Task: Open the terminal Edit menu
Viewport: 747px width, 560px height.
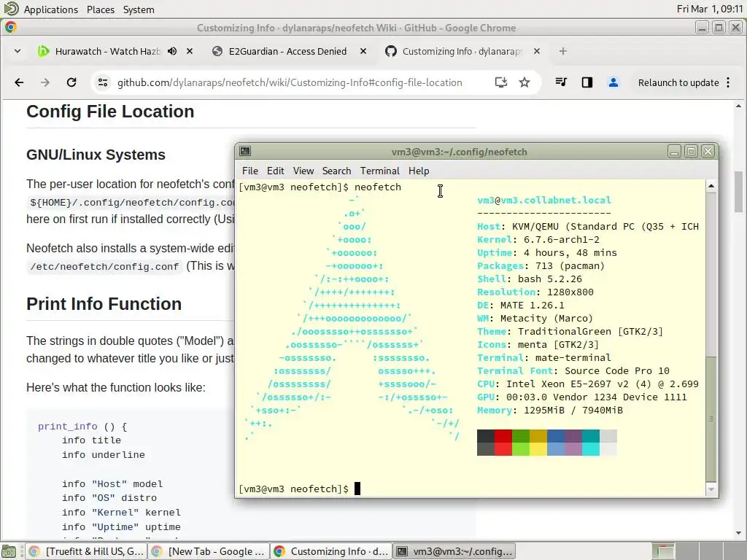Action: point(275,171)
